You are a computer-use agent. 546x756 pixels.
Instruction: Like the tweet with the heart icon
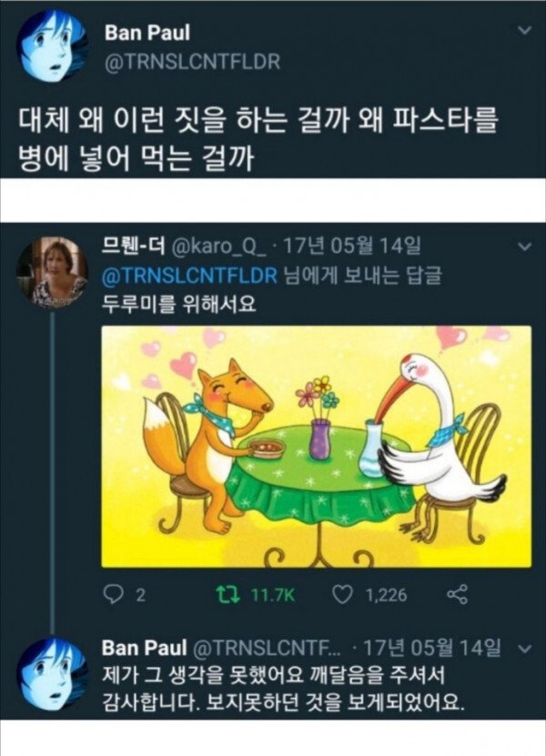click(342, 595)
